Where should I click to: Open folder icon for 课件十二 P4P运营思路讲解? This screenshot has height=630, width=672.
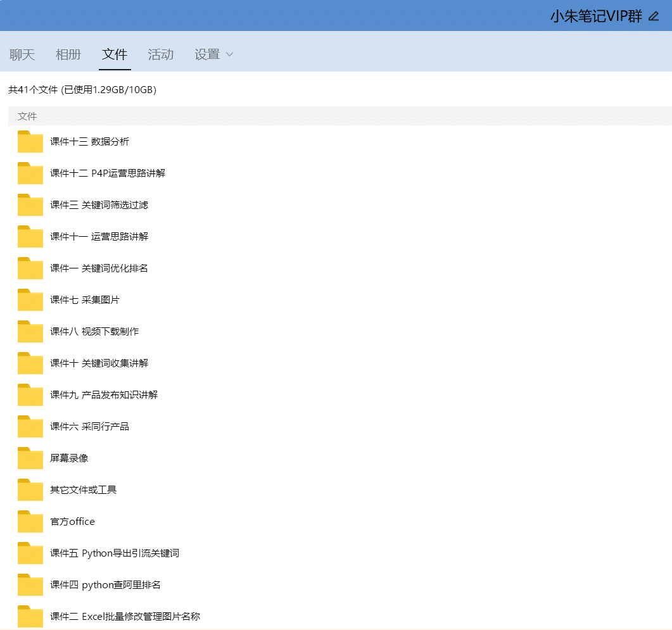click(x=30, y=173)
